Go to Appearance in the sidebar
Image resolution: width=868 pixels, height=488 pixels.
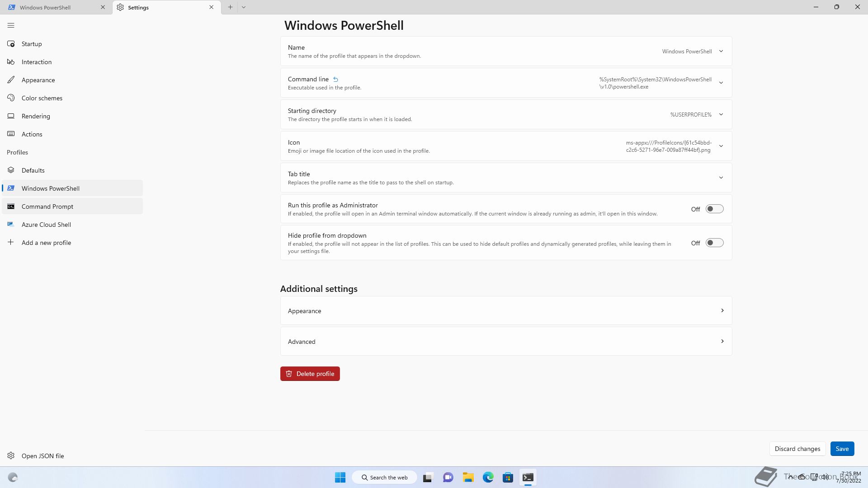(x=72, y=80)
